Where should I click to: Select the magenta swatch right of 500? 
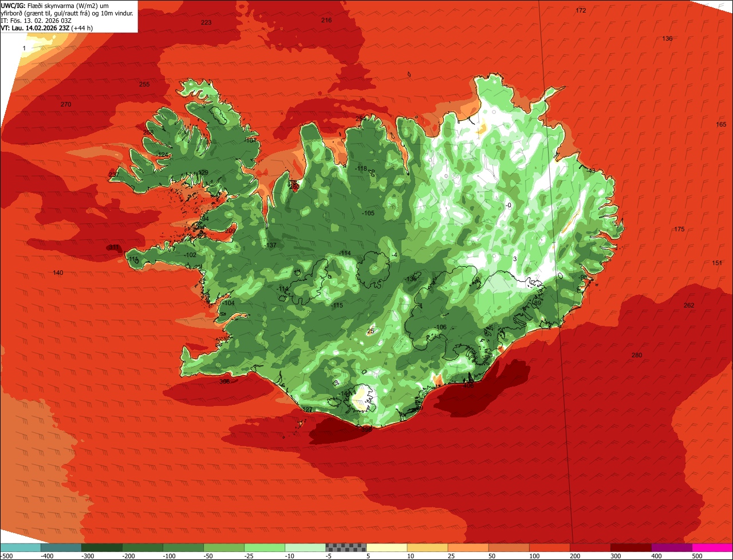tap(712, 547)
